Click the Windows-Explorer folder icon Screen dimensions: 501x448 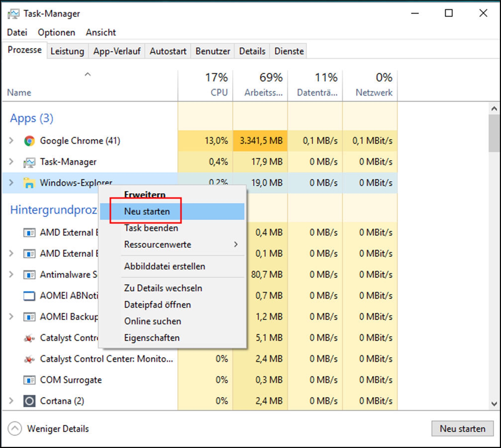tap(29, 183)
